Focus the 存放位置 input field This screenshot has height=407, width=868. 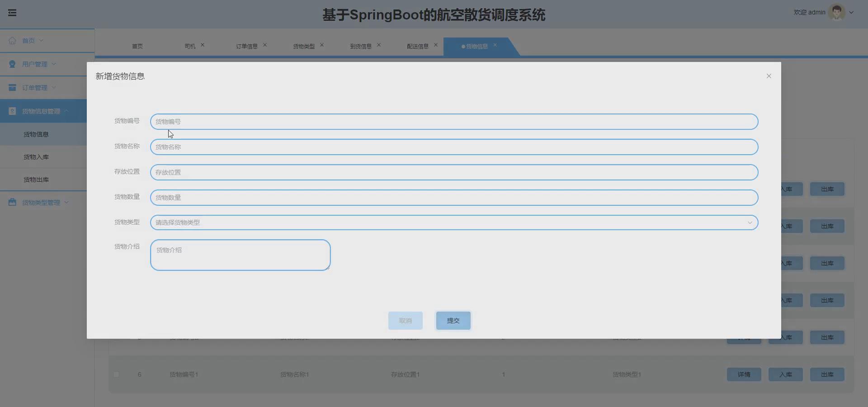(x=454, y=172)
